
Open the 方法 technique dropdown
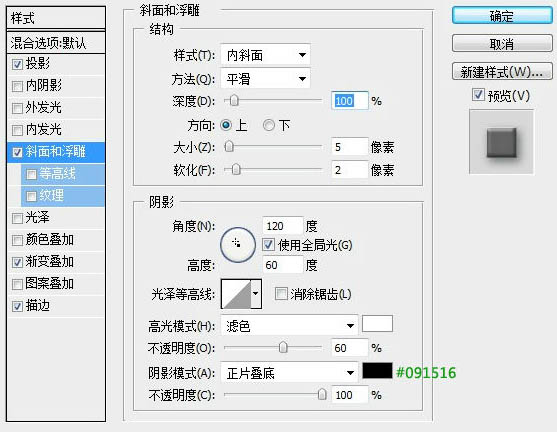point(265,79)
